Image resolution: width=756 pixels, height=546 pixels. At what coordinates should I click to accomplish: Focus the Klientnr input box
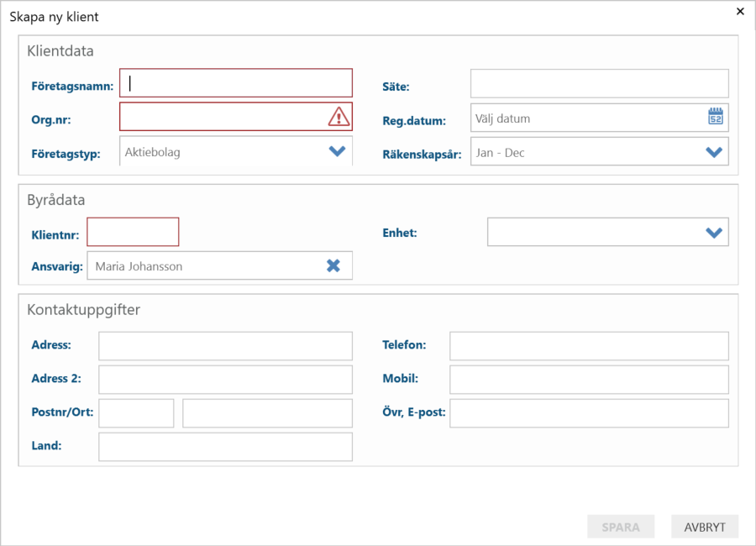pyautogui.click(x=133, y=232)
